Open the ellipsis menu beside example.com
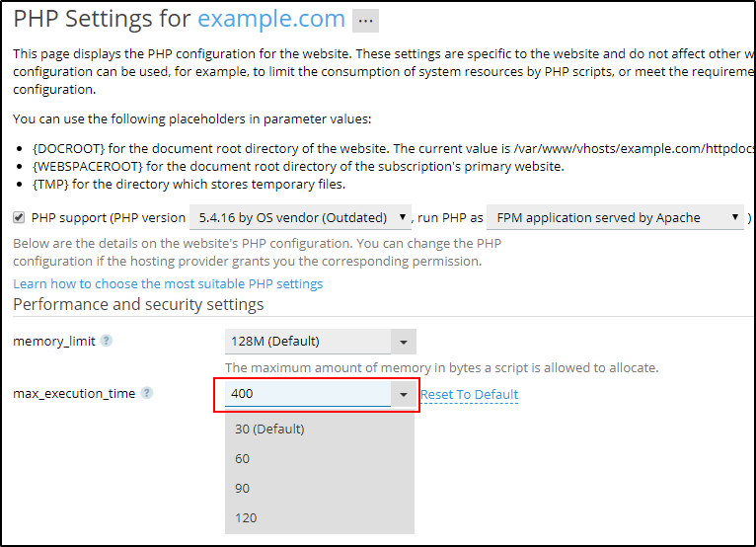This screenshot has height=547, width=756. 365,21
